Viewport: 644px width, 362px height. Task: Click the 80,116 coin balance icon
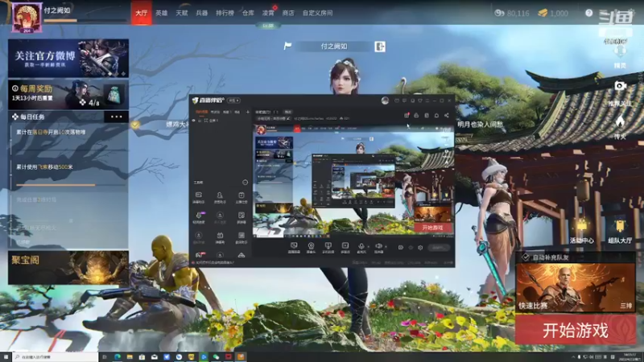click(499, 13)
